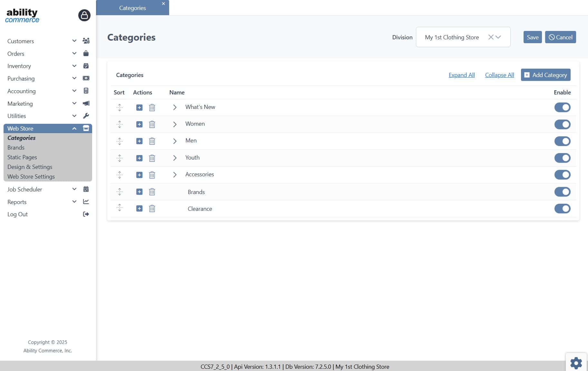Toggle the Clearance category off
588x371 pixels.
(x=562, y=209)
